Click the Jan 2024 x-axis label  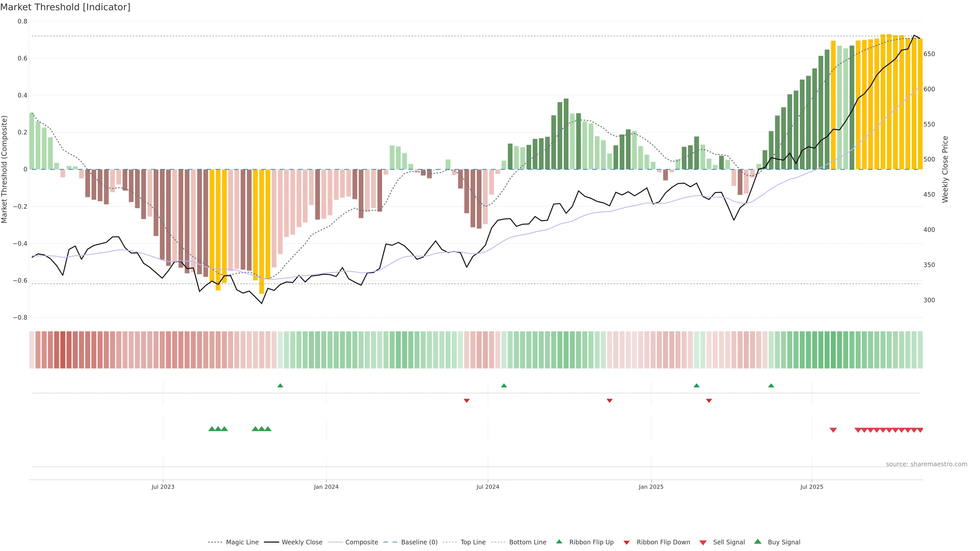(x=326, y=487)
